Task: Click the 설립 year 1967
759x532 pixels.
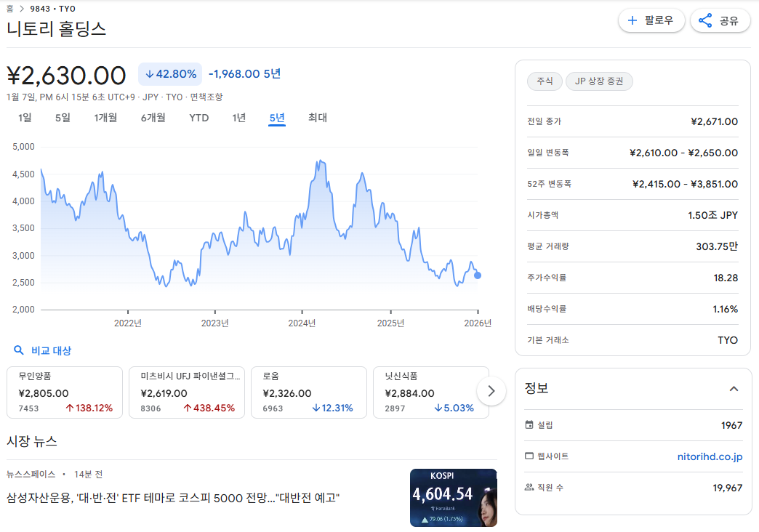Action: pos(731,425)
